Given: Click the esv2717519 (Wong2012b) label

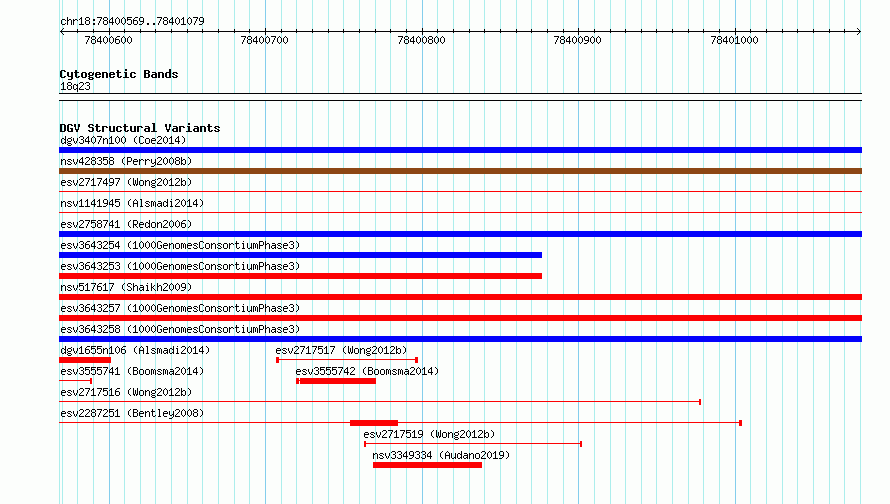Looking at the screenshot, I should (429, 434).
